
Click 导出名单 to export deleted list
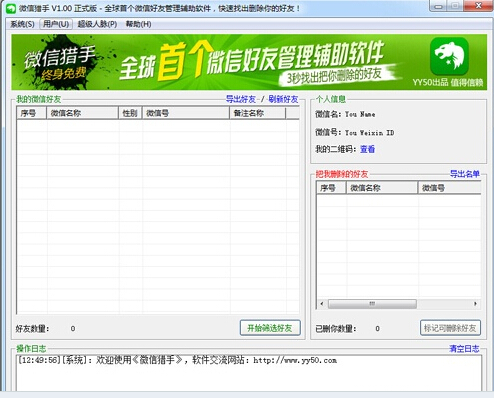click(465, 174)
